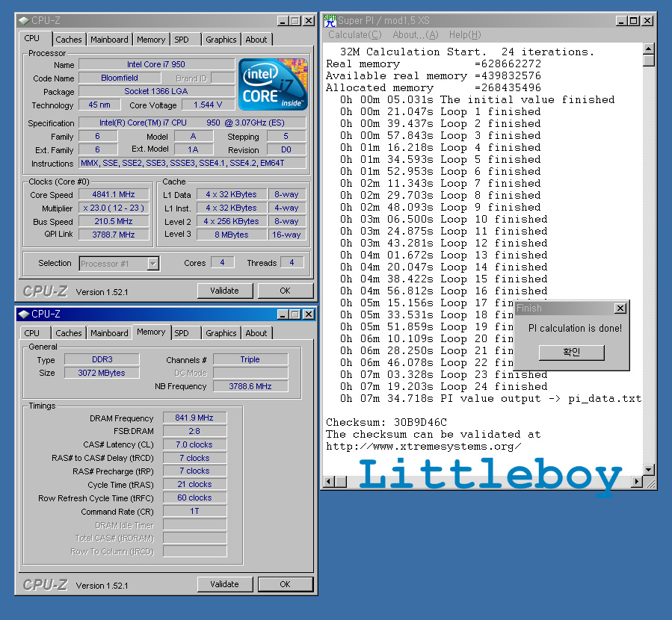Click Validate in the top CPU-Z window
The width and height of the screenshot is (672, 620).
[224, 291]
